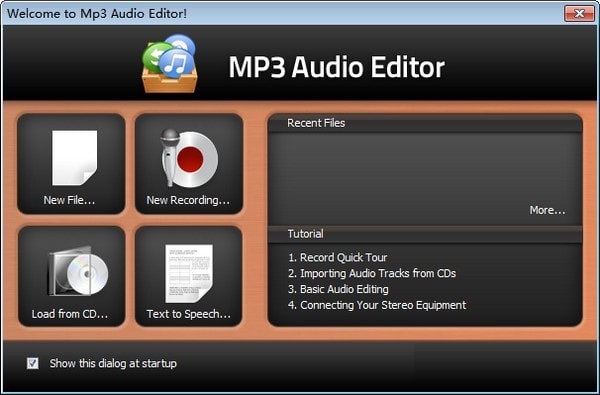Start via the "New Recording..." label

point(188,200)
